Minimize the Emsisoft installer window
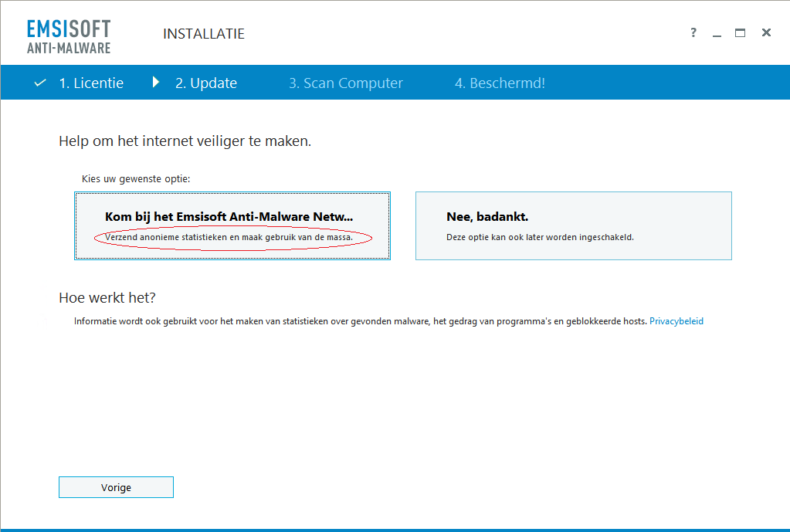This screenshot has width=790, height=532. (x=717, y=34)
